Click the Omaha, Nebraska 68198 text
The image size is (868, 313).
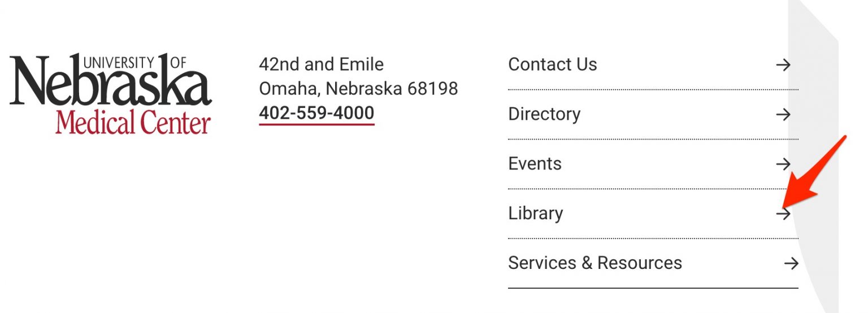click(358, 89)
